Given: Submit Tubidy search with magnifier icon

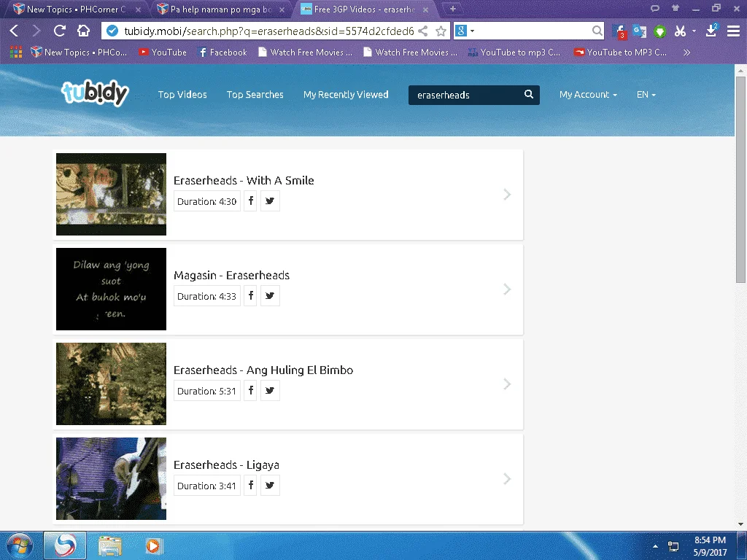Looking at the screenshot, I should [529, 94].
